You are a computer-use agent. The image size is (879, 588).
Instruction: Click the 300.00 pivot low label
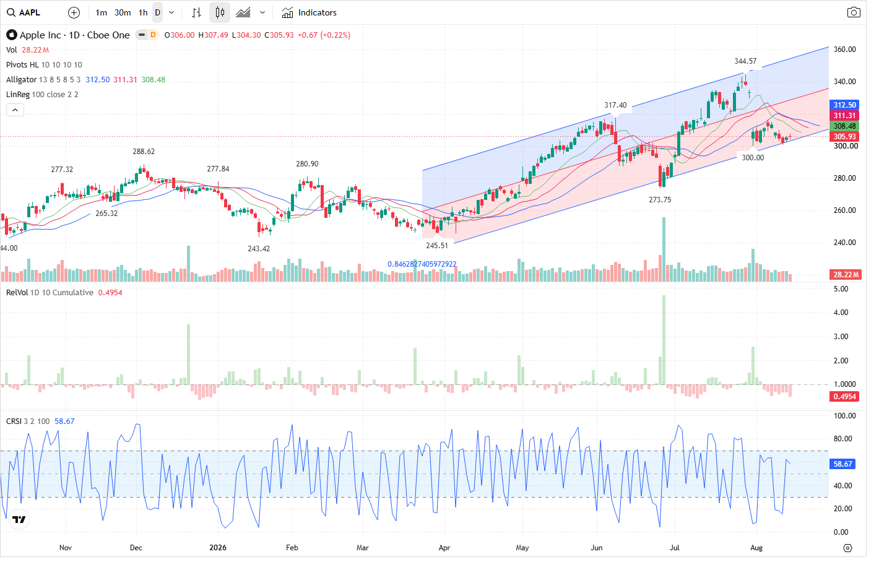click(753, 158)
